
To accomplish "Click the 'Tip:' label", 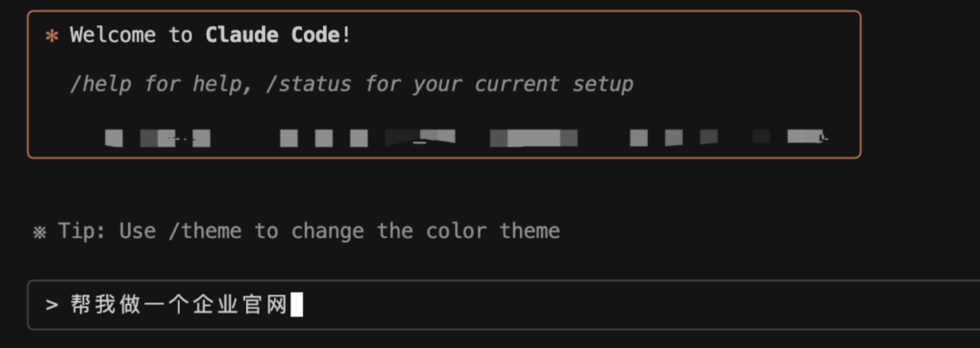I will [x=82, y=231].
